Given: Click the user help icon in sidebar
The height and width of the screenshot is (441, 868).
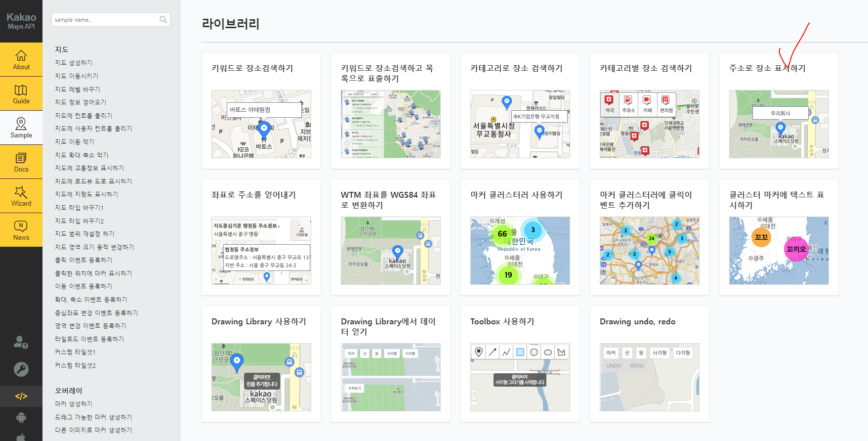Looking at the screenshot, I should [x=21, y=342].
